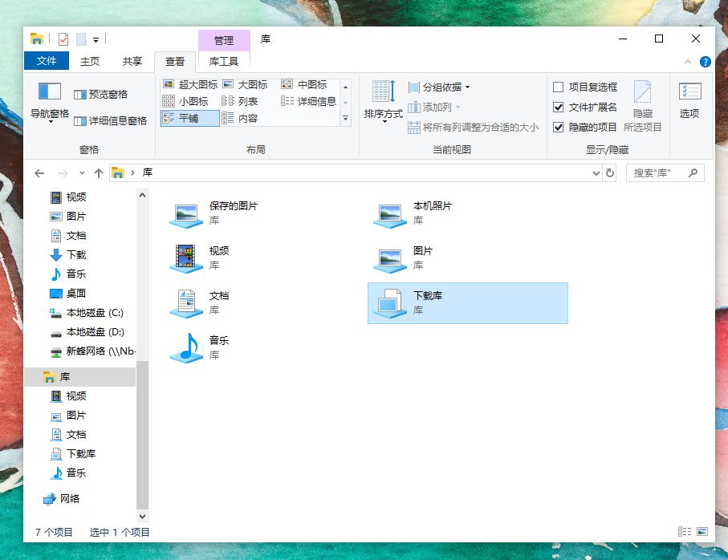Switch to the 库工具 ribbon tab
This screenshot has width=728, height=560.
coord(224,61)
